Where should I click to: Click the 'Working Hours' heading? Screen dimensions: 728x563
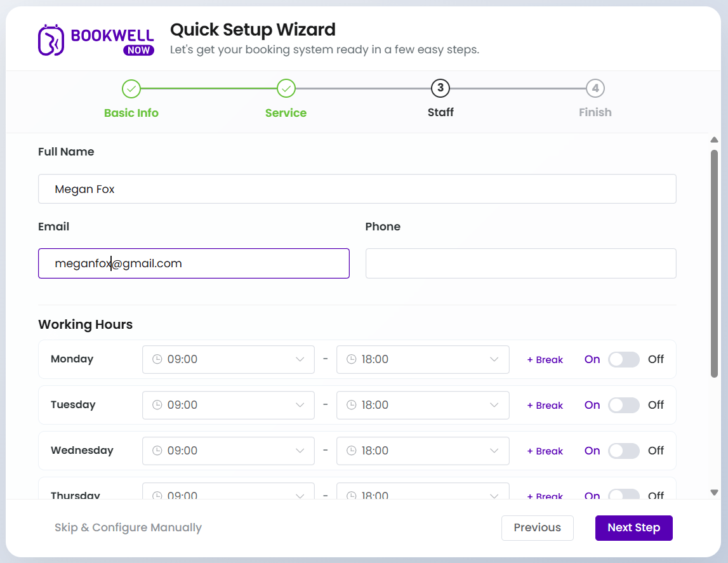tap(86, 324)
